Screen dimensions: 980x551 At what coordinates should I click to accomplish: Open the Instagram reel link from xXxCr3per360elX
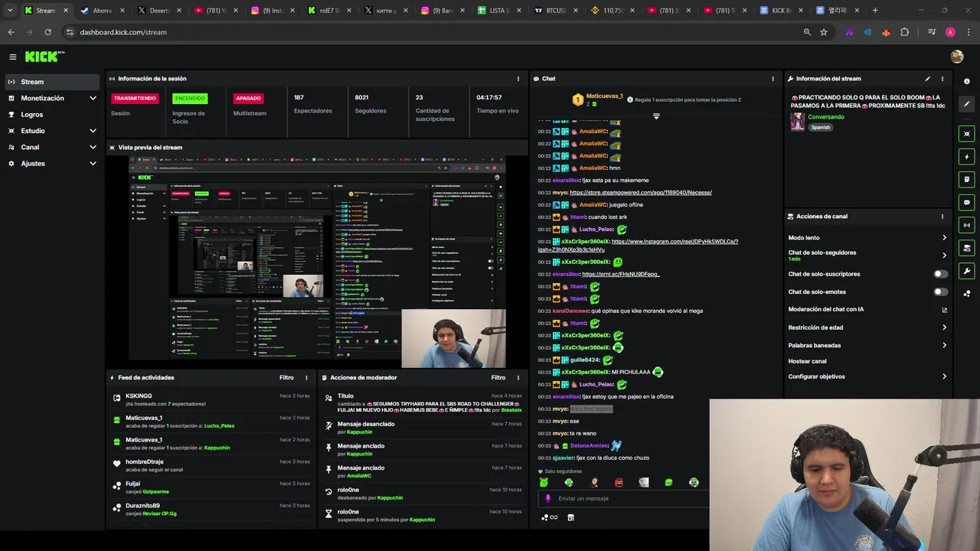pyautogui.click(x=639, y=246)
